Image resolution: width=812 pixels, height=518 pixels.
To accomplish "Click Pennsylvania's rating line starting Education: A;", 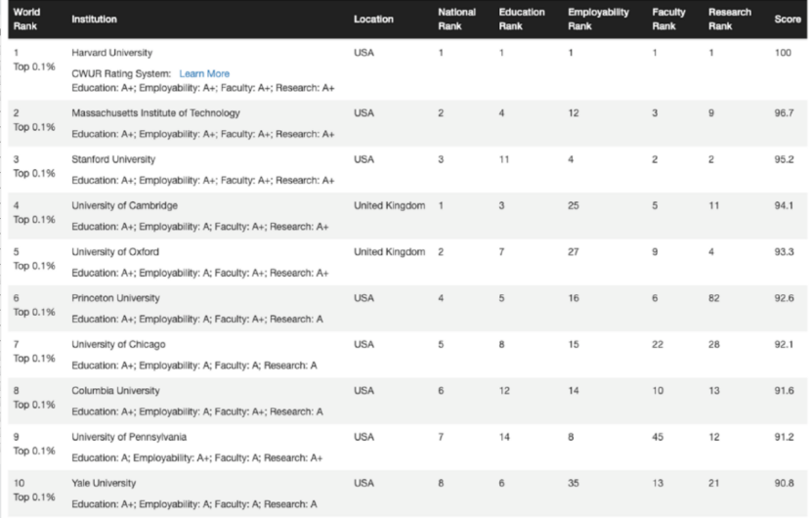I will [196, 458].
